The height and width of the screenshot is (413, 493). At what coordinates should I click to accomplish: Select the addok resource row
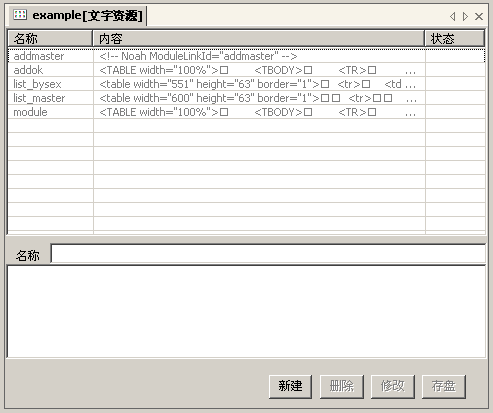[x=246, y=70]
